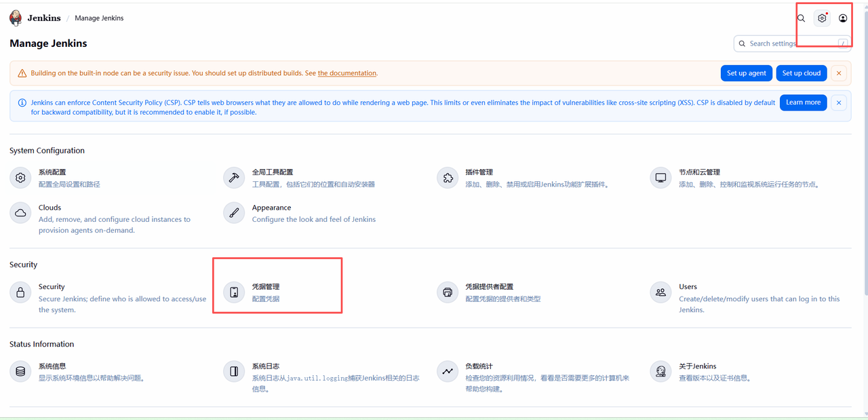This screenshot has width=868, height=420.
Task: Click the 负载统计 chart line icon
Action: coord(448,371)
